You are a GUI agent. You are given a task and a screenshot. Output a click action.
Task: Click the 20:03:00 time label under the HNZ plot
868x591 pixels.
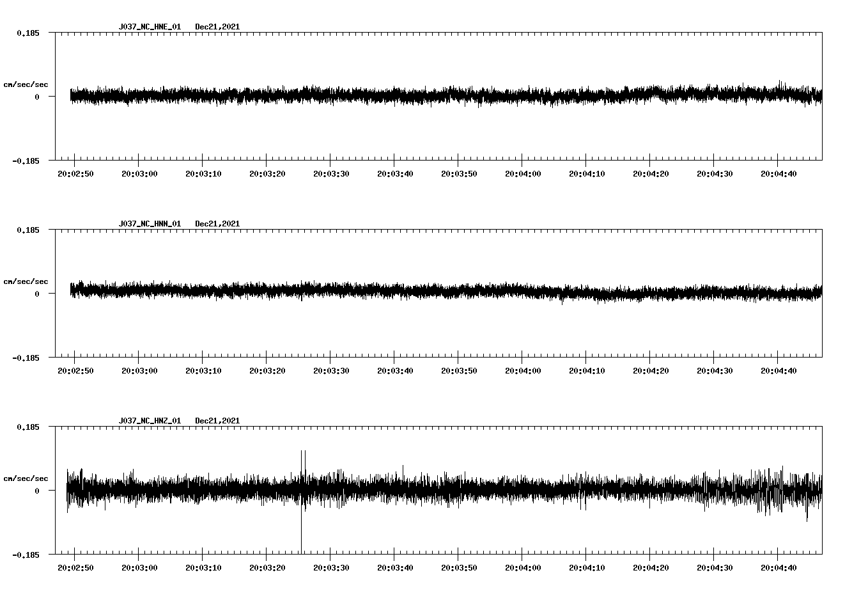[x=139, y=568]
